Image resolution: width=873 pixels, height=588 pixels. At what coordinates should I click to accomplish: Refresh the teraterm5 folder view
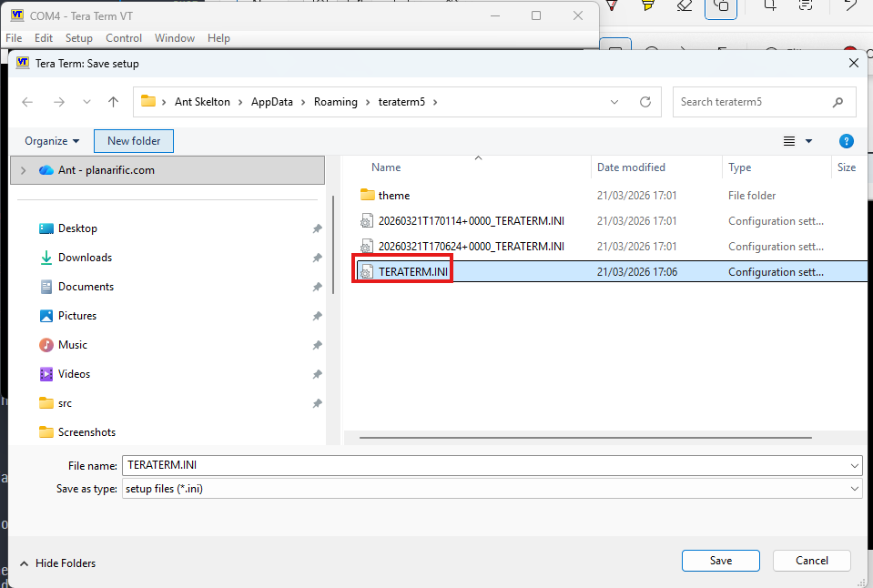[x=646, y=102]
